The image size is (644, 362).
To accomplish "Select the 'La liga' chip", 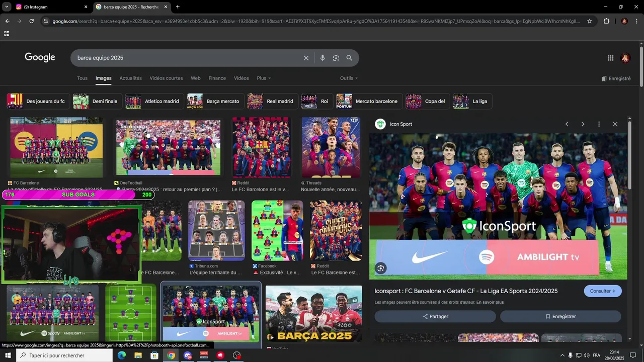I will click(472, 101).
